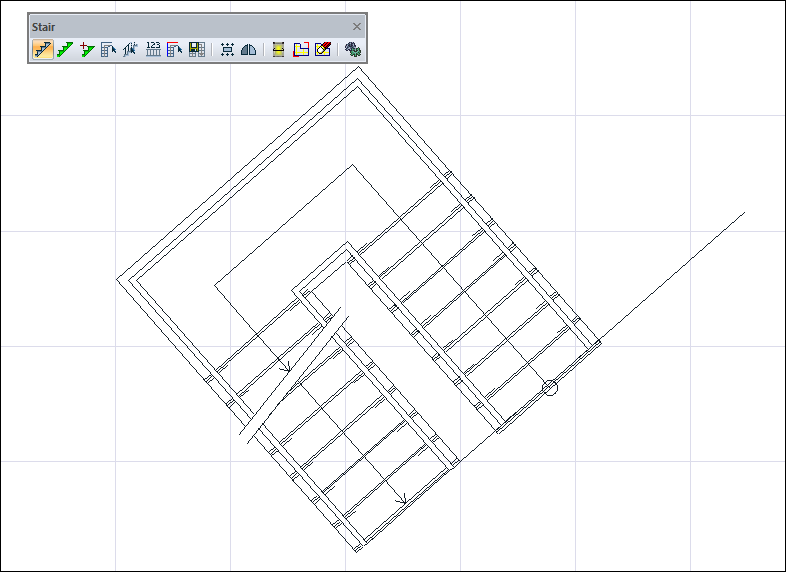
Task: Click the lower stair direction arrowhead
Action: (402, 500)
